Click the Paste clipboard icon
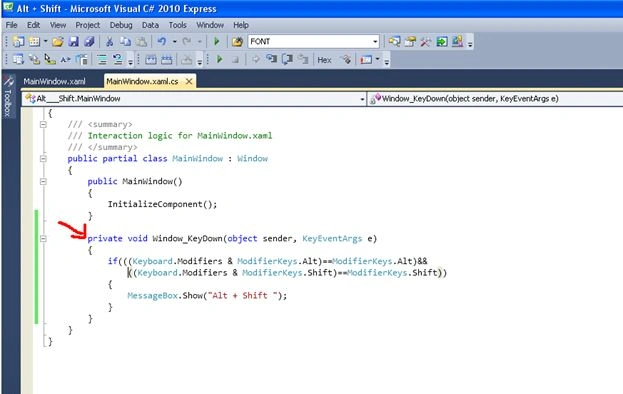The width and height of the screenshot is (623, 394). point(141,41)
